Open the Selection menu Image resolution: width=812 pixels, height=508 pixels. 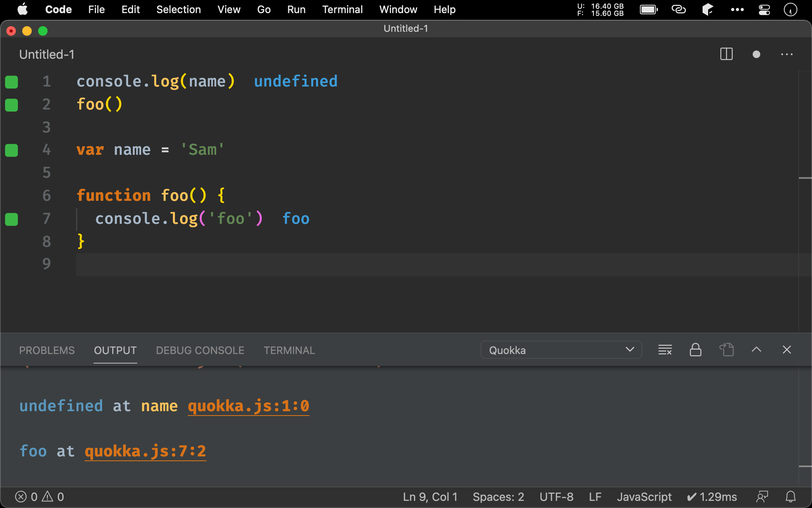coord(178,10)
